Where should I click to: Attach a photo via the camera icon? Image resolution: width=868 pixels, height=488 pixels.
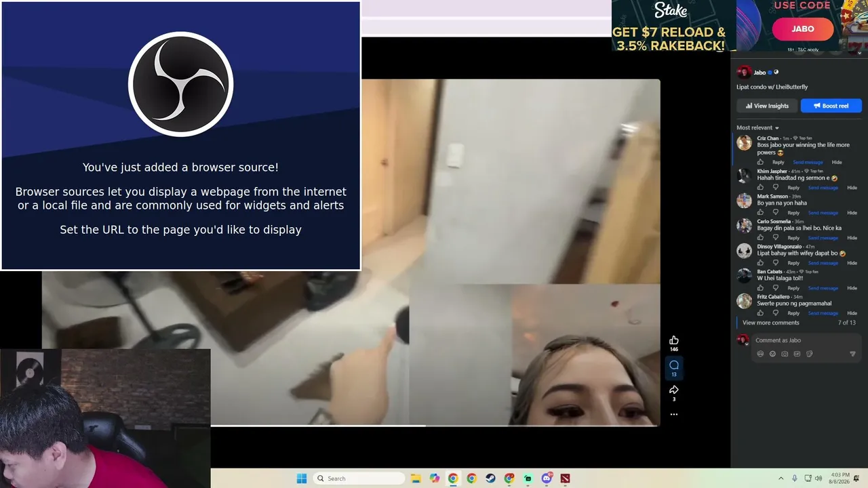coord(785,354)
